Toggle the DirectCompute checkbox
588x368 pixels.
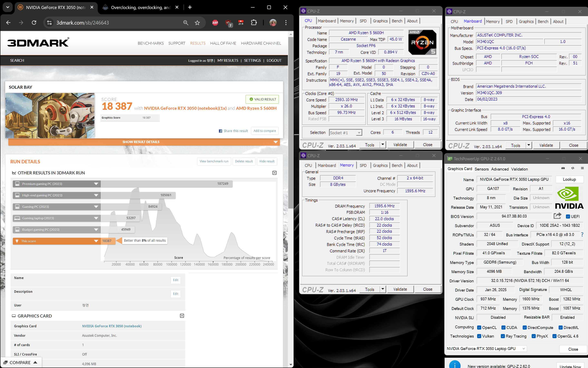525,327
